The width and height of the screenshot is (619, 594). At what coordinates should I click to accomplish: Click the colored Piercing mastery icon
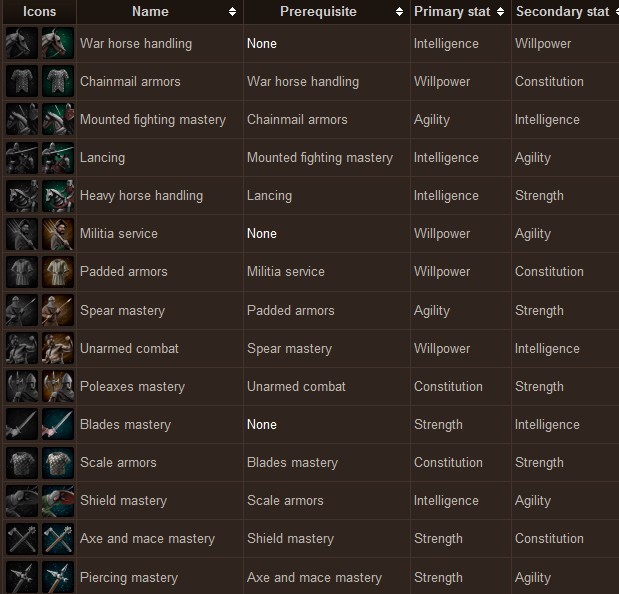(58, 577)
